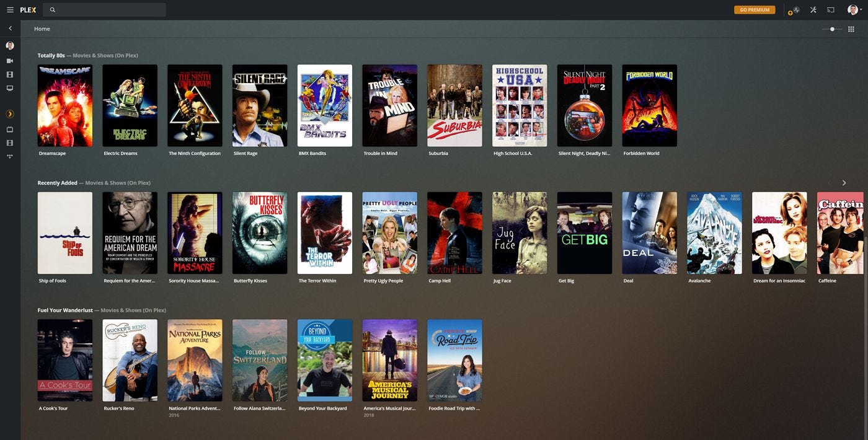Open the camera library icon in sidebar
Screen dimensions: 868x440
point(10,61)
